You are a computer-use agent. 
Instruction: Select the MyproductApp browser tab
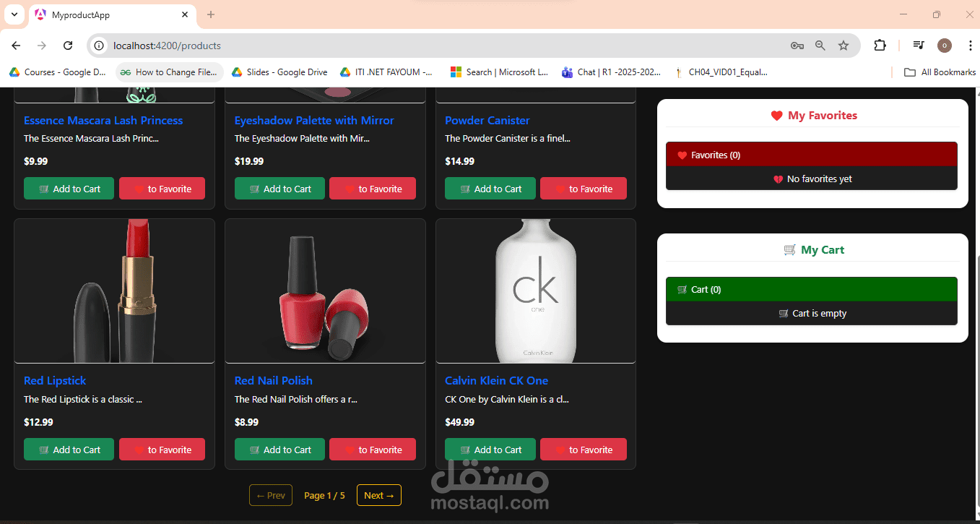point(112,14)
